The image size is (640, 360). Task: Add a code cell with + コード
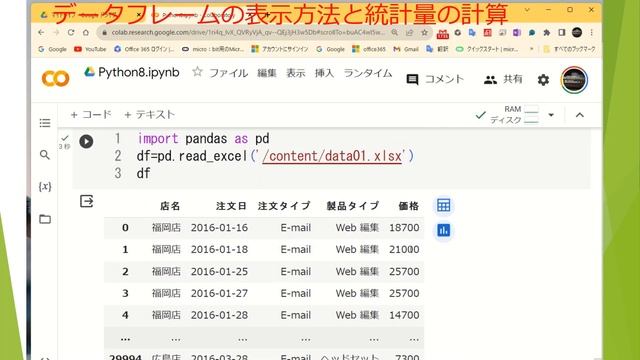pyautogui.click(x=91, y=115)
